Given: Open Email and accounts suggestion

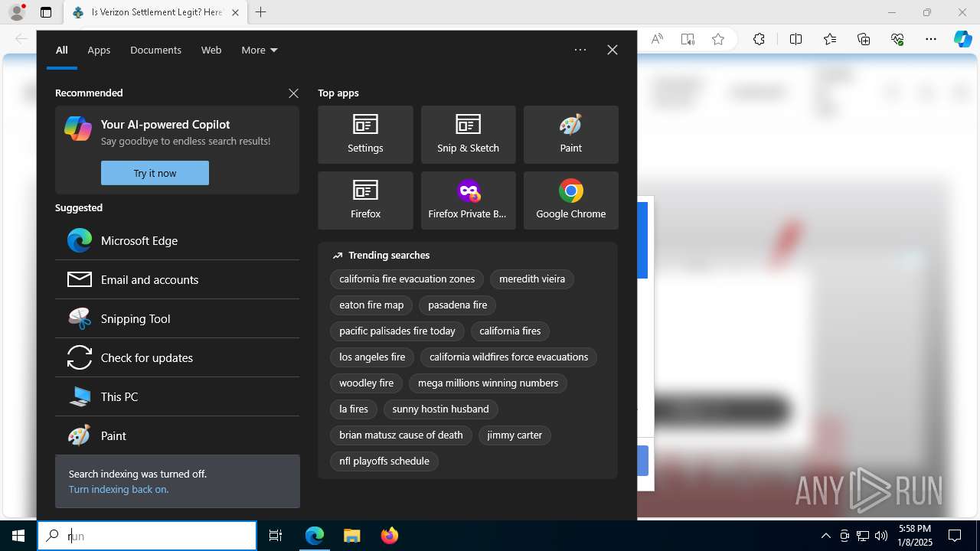Looking at the screenshot, I should point(177,279).
